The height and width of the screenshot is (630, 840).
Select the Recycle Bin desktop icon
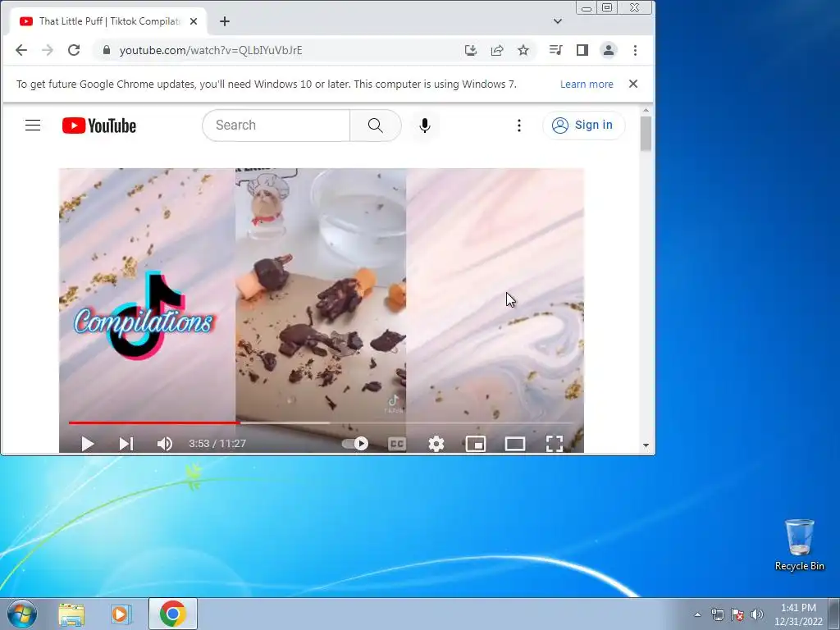[799, 545]
